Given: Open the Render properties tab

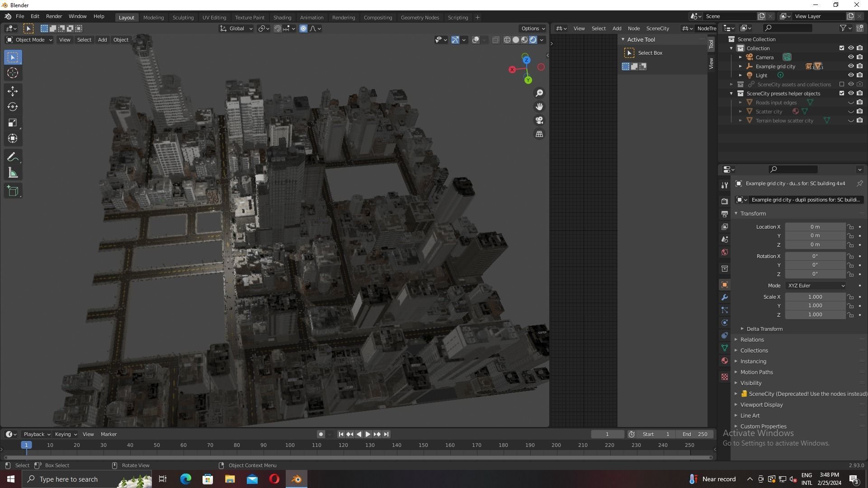Looking at the screenshot, I should tap(725, 201).
